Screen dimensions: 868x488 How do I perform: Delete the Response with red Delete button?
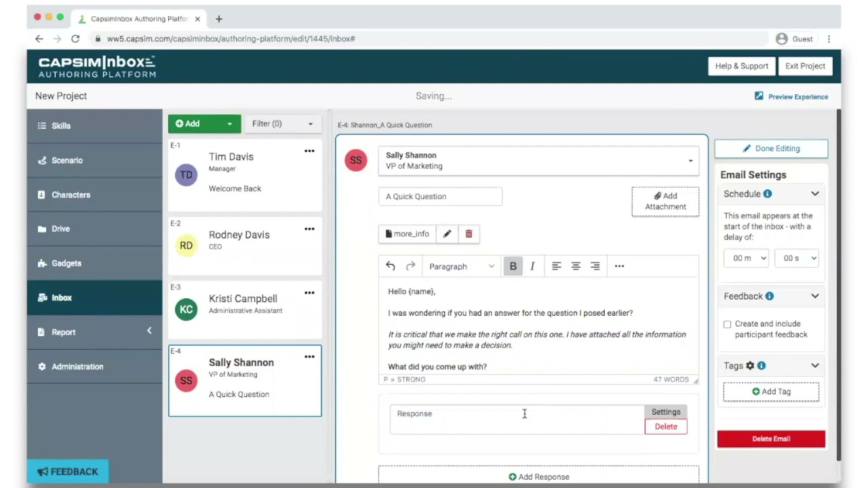tap(666, 426)
